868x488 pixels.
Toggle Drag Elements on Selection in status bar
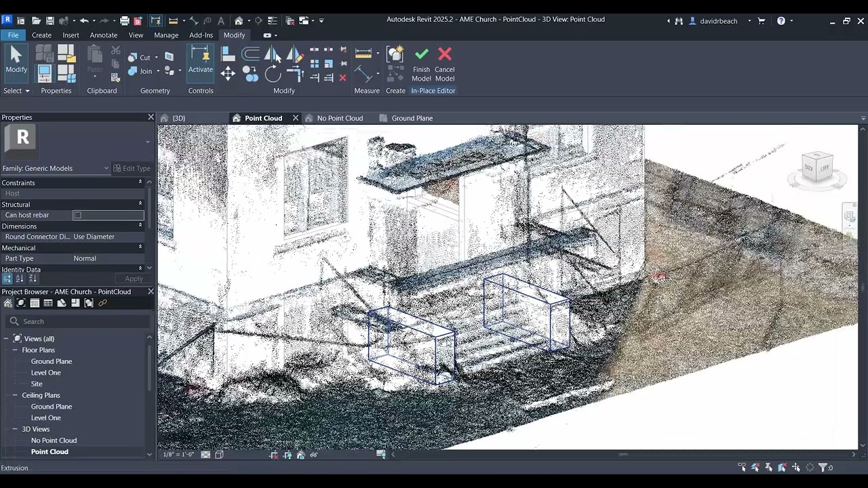point(795,468)
